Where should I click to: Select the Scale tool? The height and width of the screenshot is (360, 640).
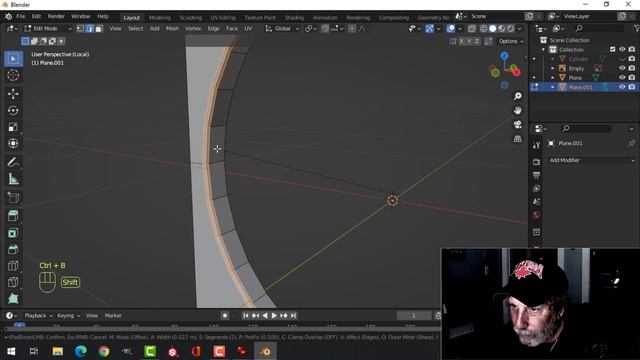13,127
